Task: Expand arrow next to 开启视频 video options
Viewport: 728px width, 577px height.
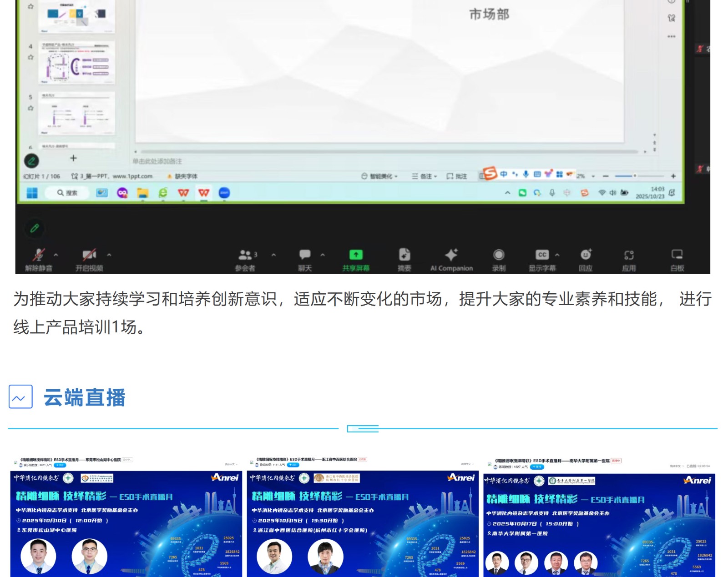Action: [x=109, y=255]
